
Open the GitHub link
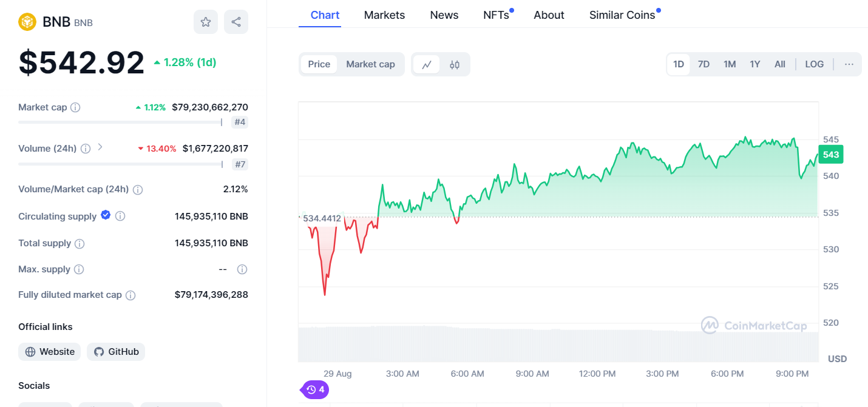pyautogui.click(x=116, y=352)
